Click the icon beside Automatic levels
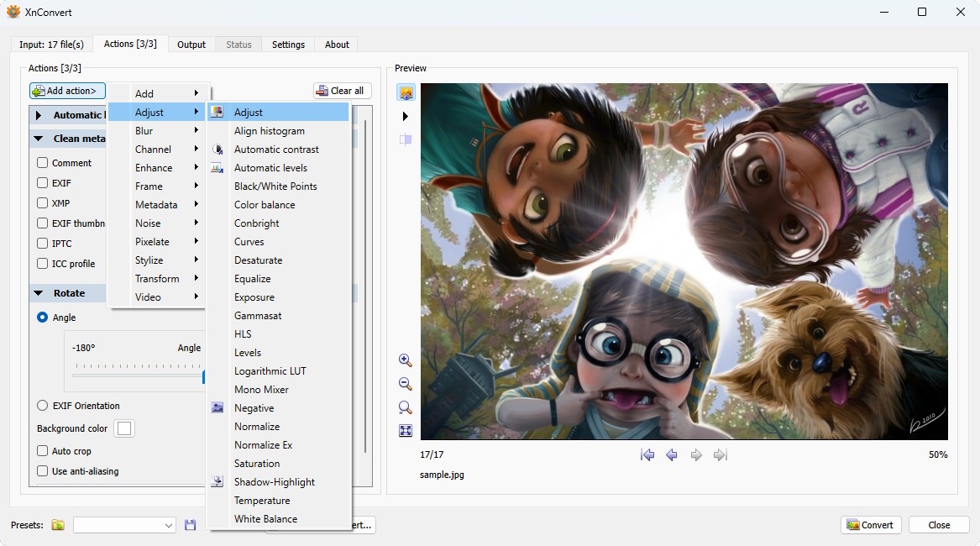This screenshot has height=546, width=980. [x=217, y=168]
